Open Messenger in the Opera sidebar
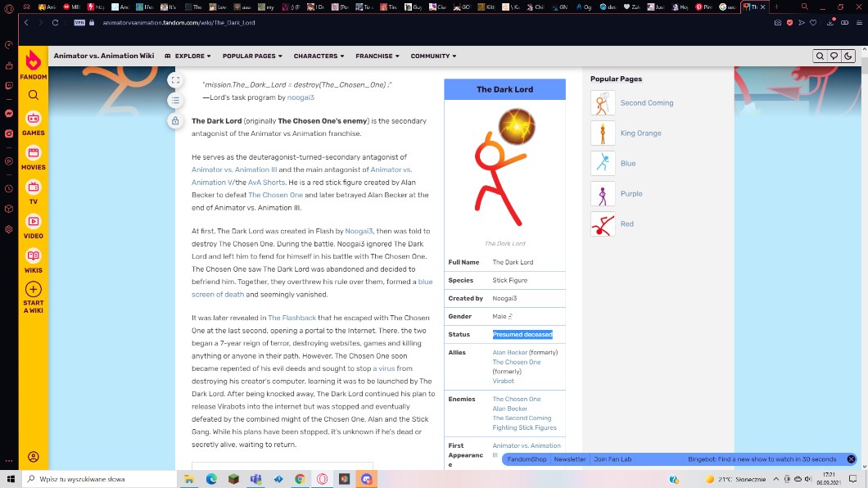 coord(8,114)
